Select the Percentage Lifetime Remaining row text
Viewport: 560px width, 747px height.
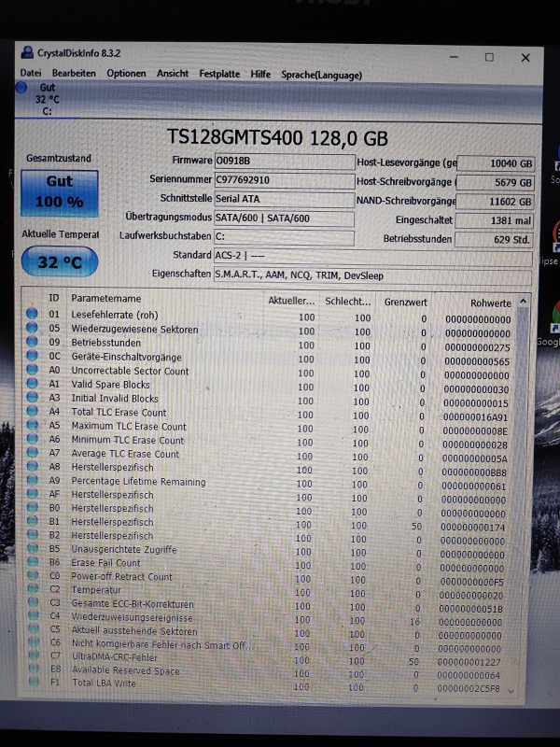pyautogui.click(x=138, y=481)
